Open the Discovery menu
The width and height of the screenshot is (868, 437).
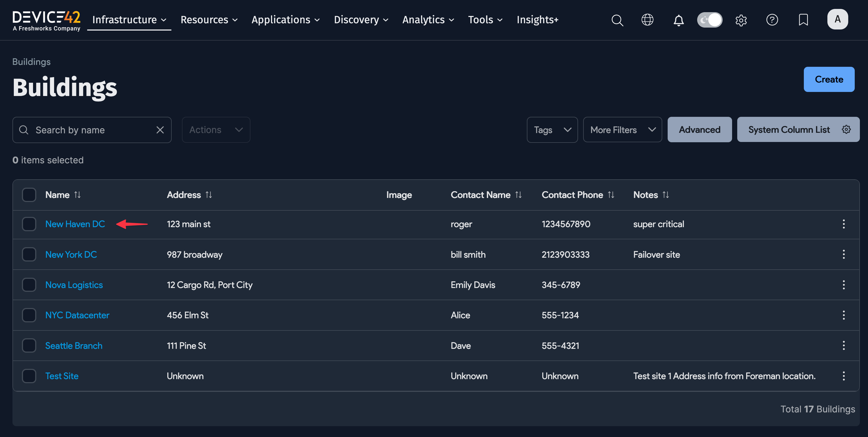pos(361,20)
